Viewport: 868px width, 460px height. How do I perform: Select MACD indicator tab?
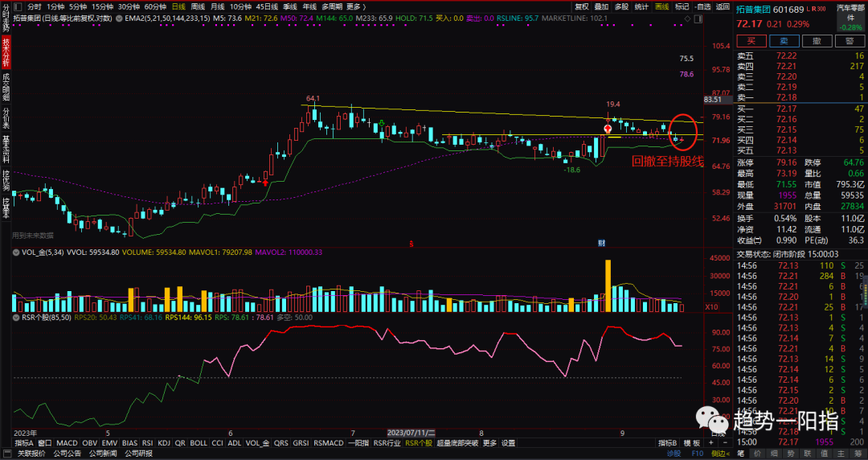67,443
